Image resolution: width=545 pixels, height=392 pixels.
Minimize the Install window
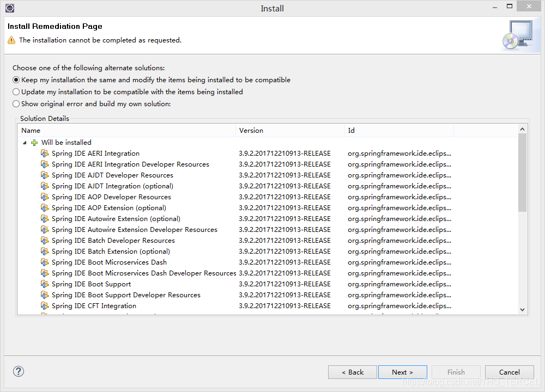click(495, 7)
